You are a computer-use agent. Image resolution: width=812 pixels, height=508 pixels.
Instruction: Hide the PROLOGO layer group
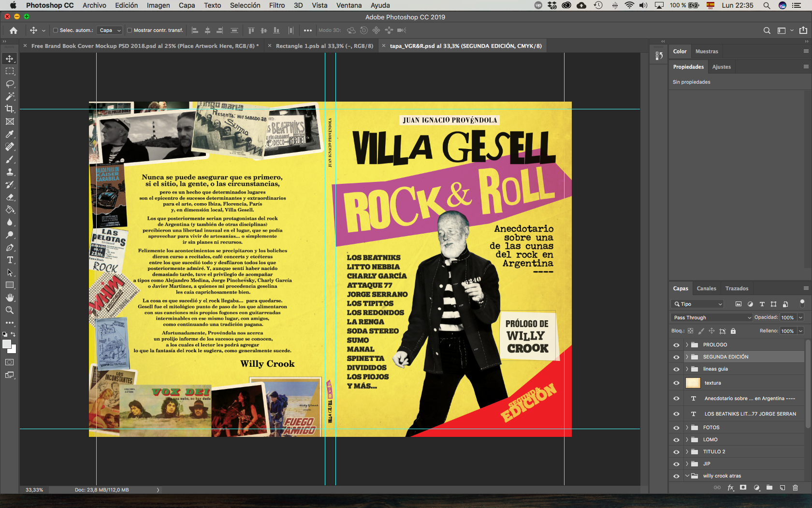pos(676,345)
